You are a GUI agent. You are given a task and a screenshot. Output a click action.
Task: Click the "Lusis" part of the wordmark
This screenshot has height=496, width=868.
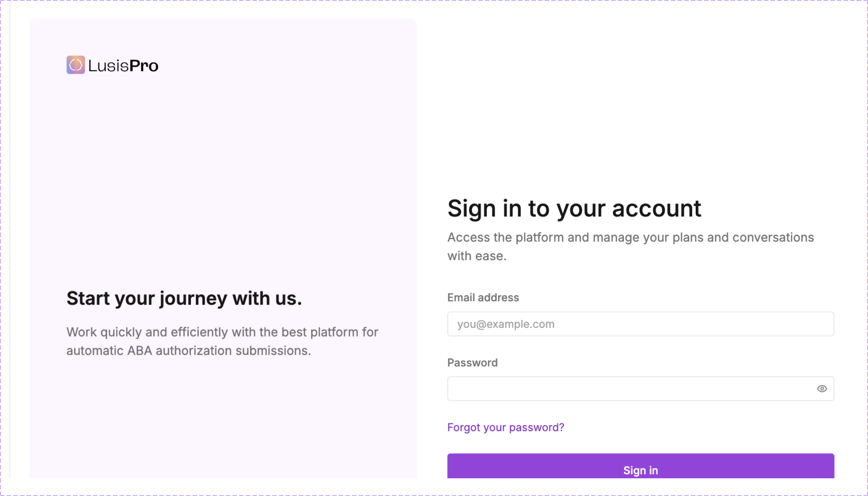click(x=108, y=66)
